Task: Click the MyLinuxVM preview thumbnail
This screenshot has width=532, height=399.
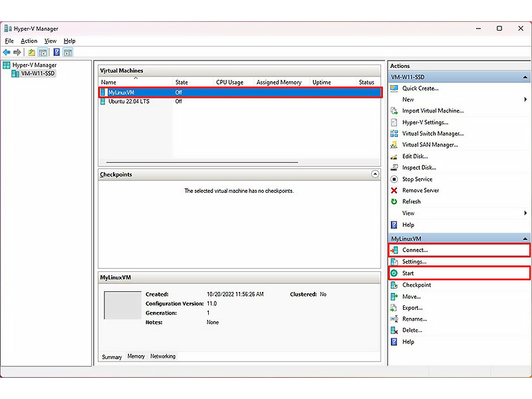Action: coord(122,305)
